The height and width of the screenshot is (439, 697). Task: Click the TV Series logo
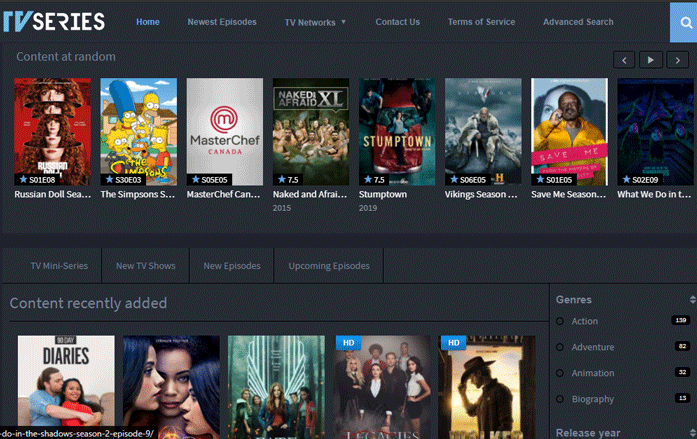coord(54,21)
